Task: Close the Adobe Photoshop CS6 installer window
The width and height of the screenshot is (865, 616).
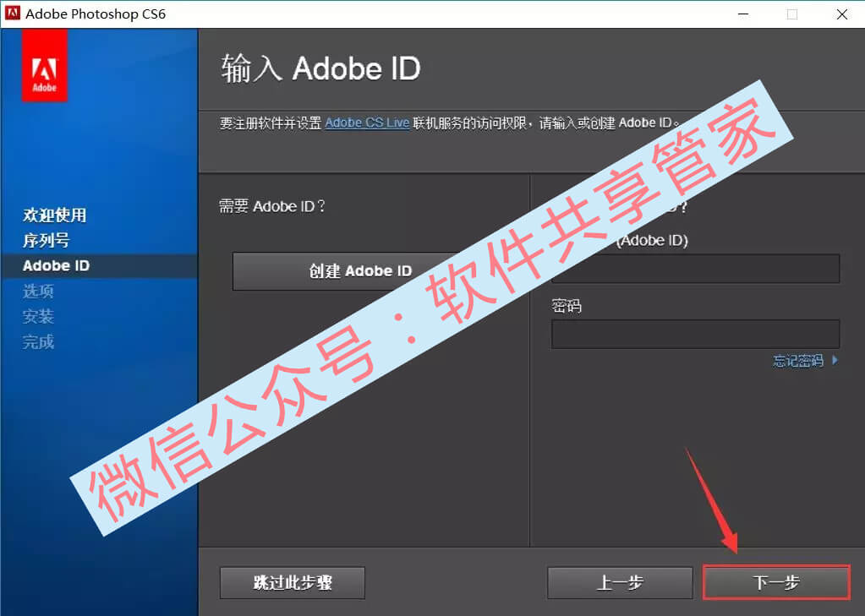Action: click(842, 14)
